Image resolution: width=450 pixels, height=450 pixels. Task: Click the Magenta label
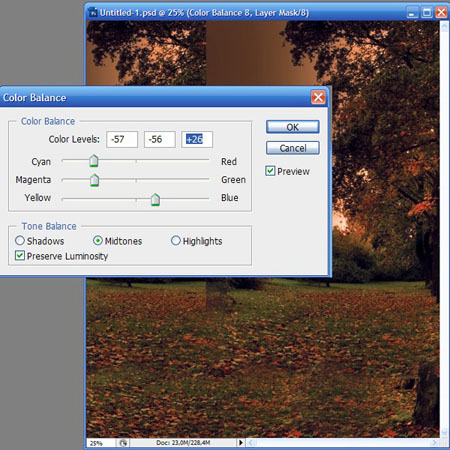33,180
